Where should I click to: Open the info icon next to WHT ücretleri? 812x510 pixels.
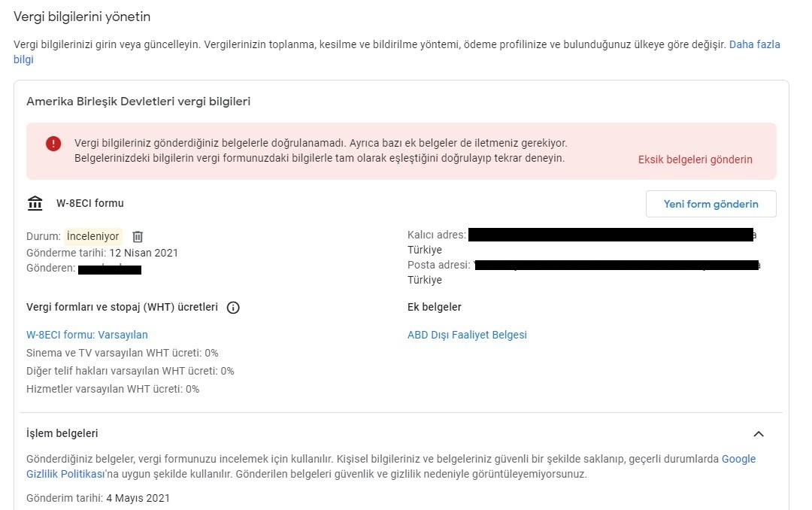[233, 308]
